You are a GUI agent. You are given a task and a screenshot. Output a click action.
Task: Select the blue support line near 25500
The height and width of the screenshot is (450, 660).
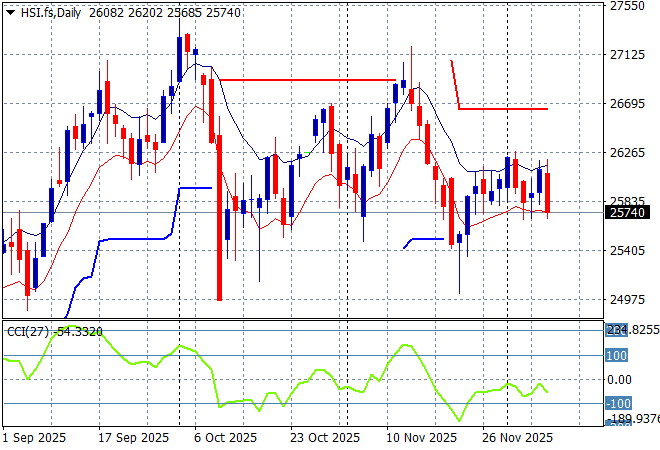pos(427,239)
